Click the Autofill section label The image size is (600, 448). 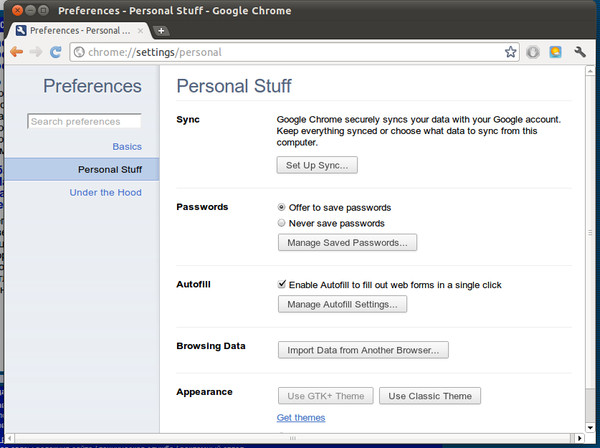pyautogui.click(x=193, y=284)
